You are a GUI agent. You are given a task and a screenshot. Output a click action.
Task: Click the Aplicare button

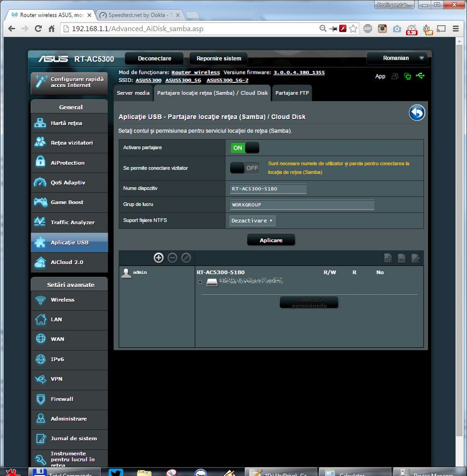271,240
